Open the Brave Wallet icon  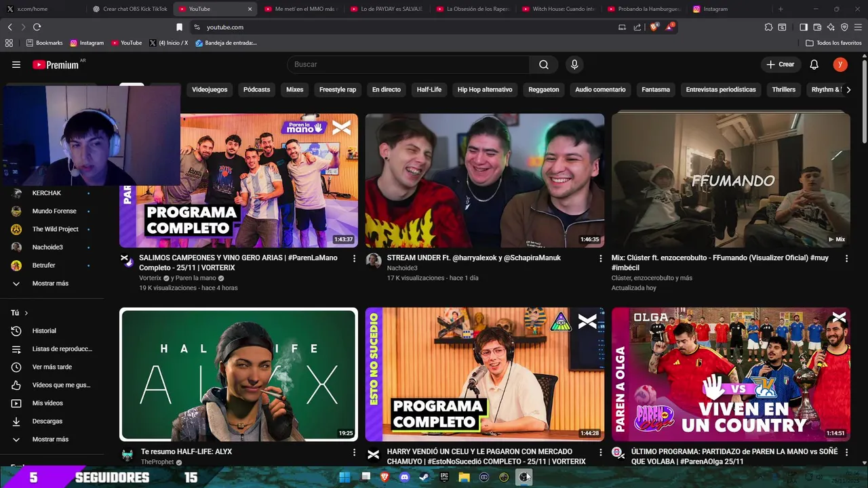(x=817, y=27)
